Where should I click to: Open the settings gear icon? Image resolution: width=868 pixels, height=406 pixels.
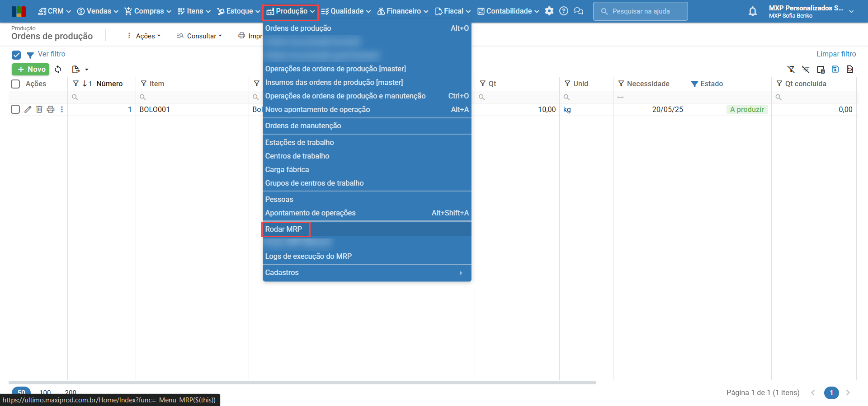(x=549, y=11)
